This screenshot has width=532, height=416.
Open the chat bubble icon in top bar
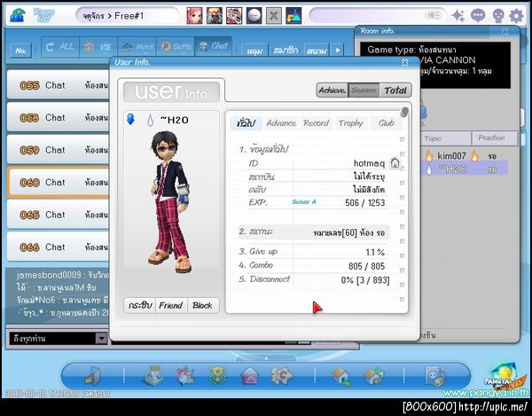point(478,16)
